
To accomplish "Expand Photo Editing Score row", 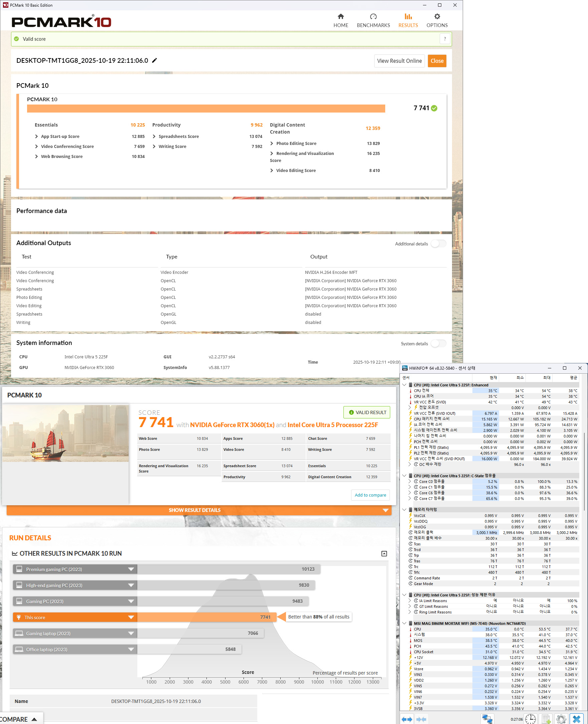I will tap(272, 144).
